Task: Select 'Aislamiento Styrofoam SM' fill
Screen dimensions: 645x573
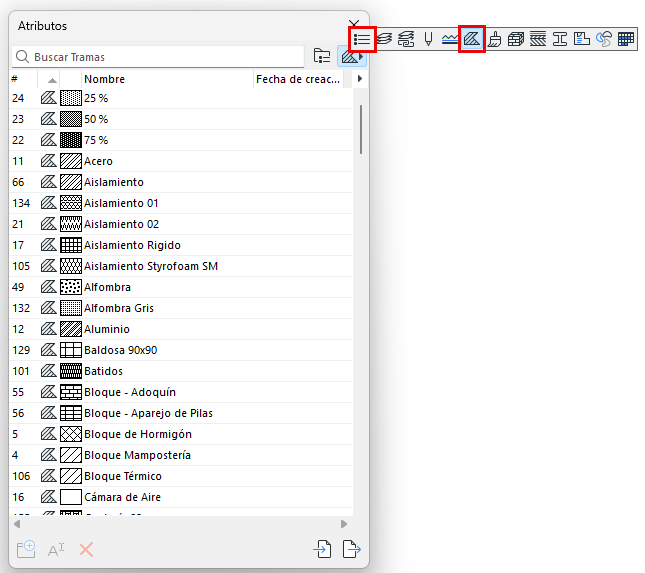Action: [x=181, y=266]
